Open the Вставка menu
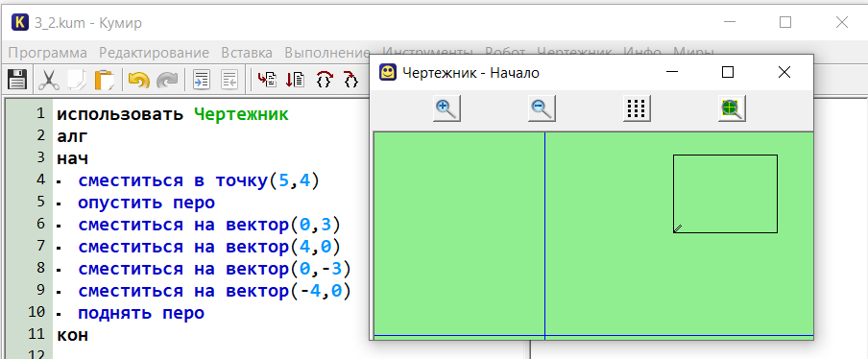Image resolution: width=868 pixels, height=359 pixels. 247,53
